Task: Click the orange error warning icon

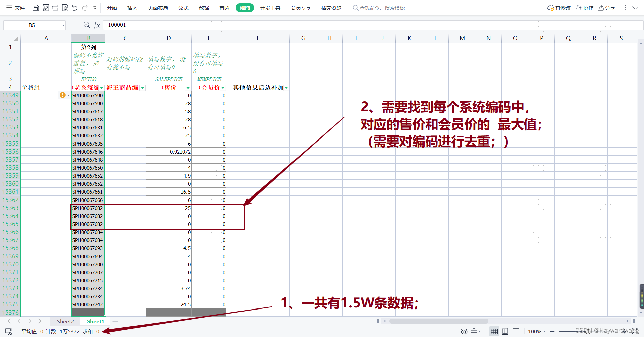Action: point(63,95)
